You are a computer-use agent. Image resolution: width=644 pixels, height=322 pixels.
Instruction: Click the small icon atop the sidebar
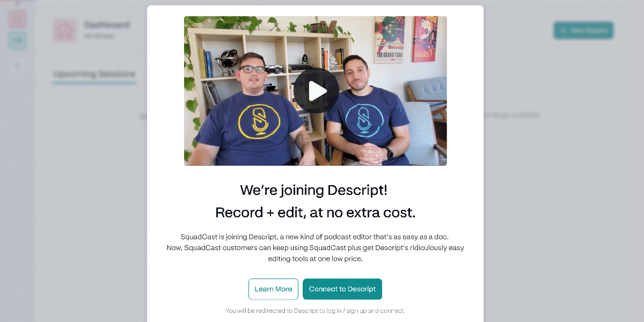17,3
